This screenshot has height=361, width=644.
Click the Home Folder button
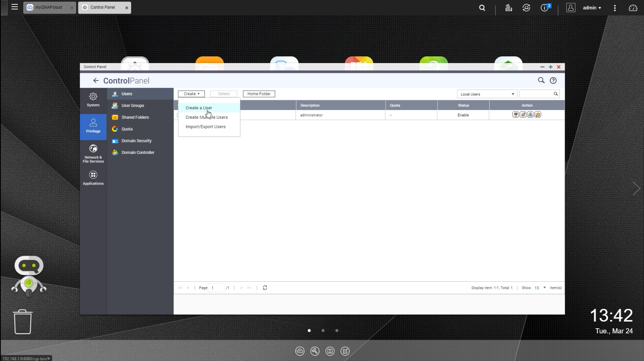(x=259, y=94)
